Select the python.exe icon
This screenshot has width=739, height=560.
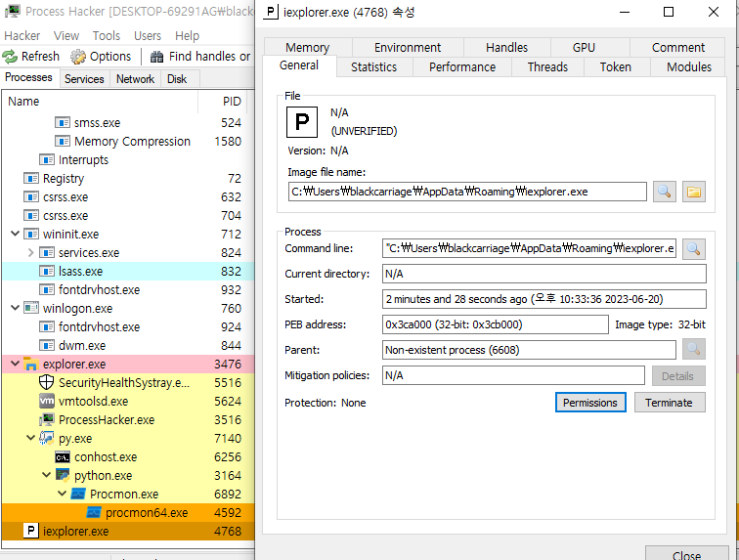pyautogui.click(x=63, y=475)
